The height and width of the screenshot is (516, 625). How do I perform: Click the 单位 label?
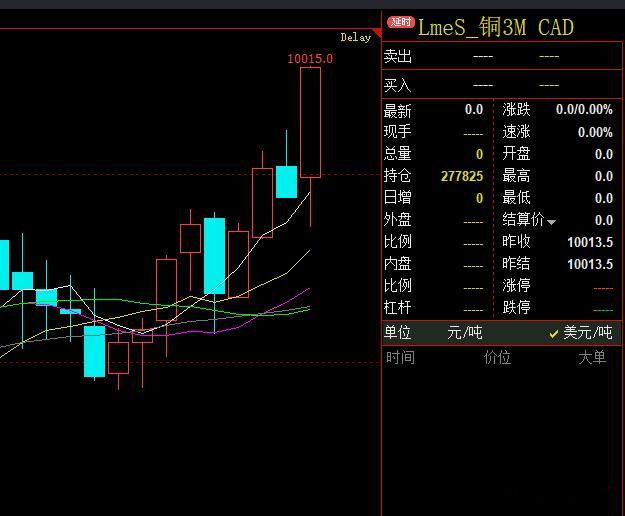397,332
